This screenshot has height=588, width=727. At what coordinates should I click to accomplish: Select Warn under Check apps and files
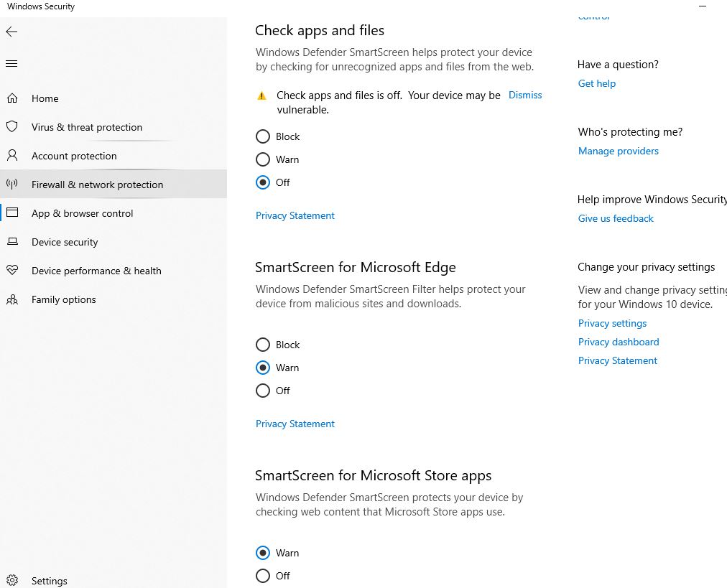coord(263,159)
